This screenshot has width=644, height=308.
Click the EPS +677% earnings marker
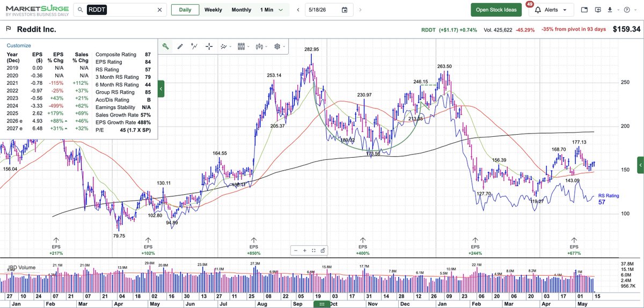tap(574, 246)
